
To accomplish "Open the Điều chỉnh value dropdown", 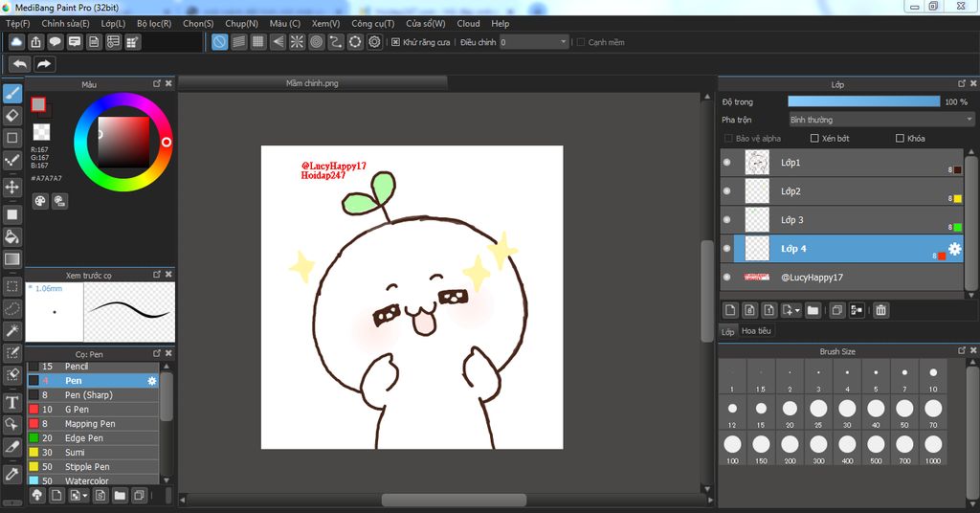I will pos(534,42).
